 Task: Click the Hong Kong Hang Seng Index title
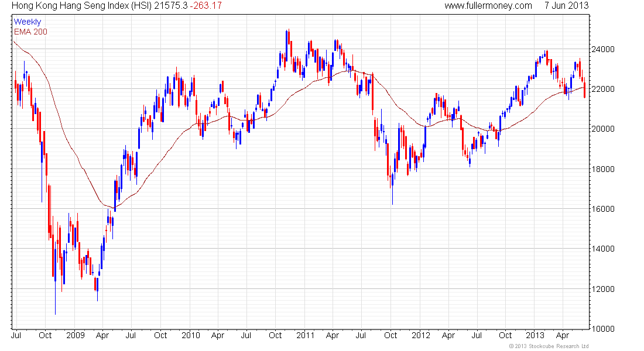pyautogui.click(x=82, y=6)
